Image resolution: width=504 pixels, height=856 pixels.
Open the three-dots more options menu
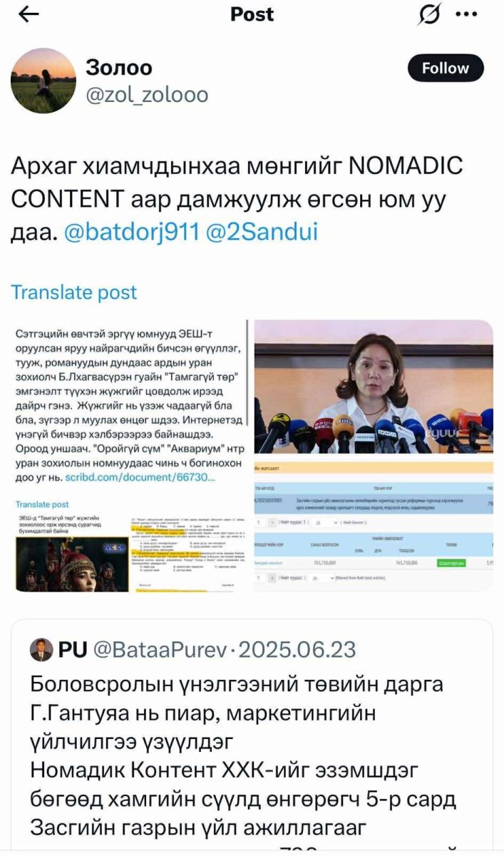coord(467,15)
